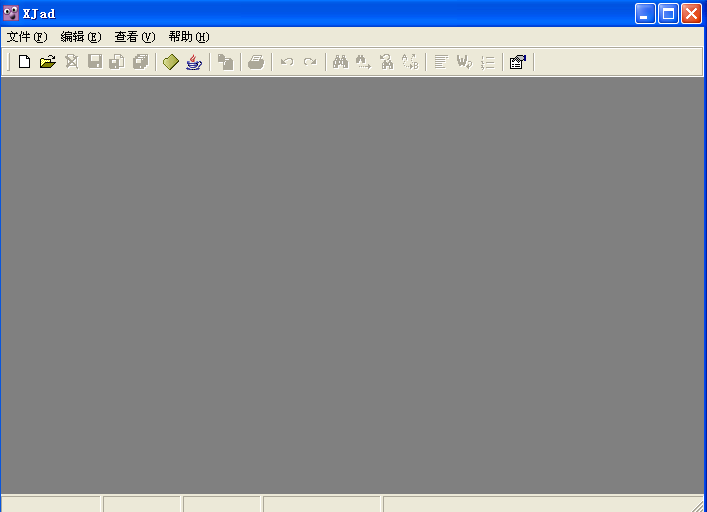Click the binoculars find icon
707x512 pixels.
click(340, 62)
